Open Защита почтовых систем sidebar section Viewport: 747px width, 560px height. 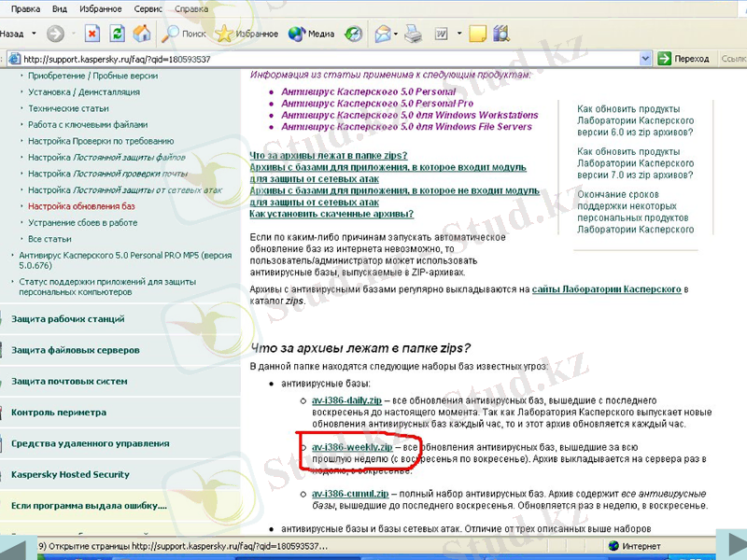pos(69,381)
